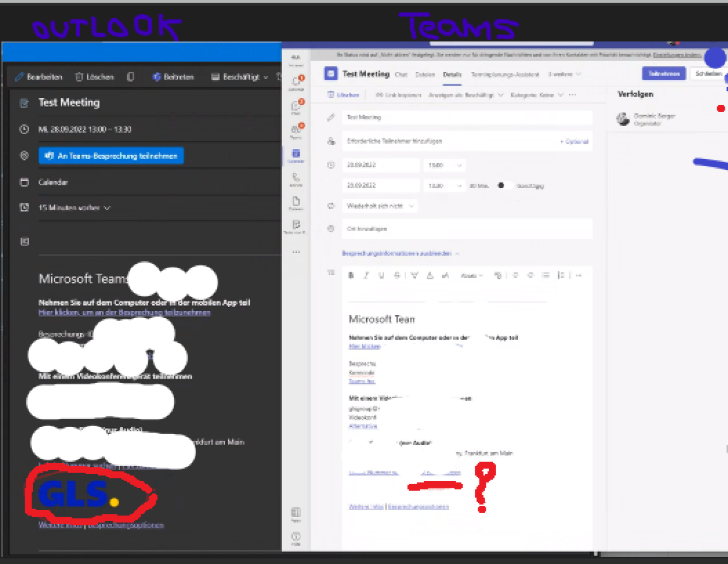Click the copy icon in Outlook toolbar
728x564 pixels.
[x=131, y=77]
